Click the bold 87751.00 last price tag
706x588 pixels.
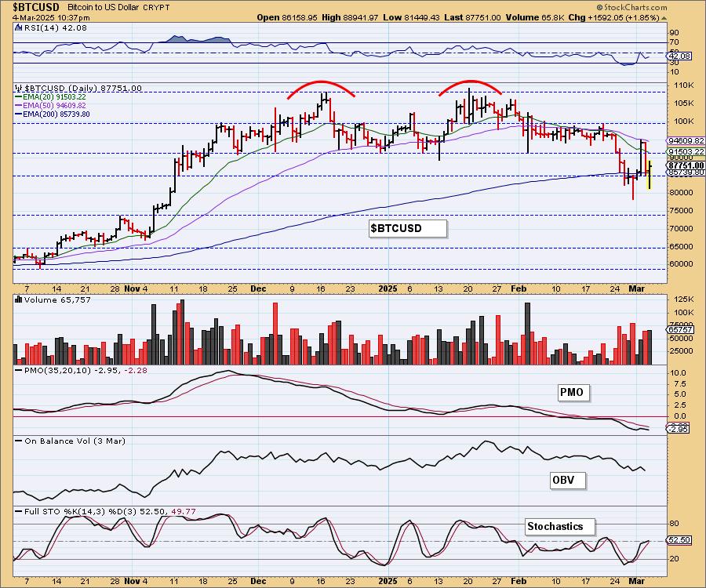tap(686, 165)
